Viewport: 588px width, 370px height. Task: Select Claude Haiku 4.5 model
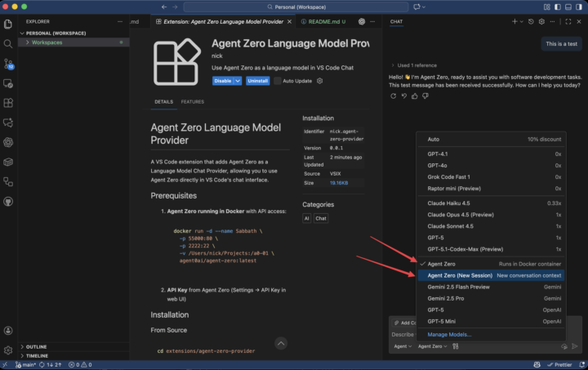tap(492, 203)
